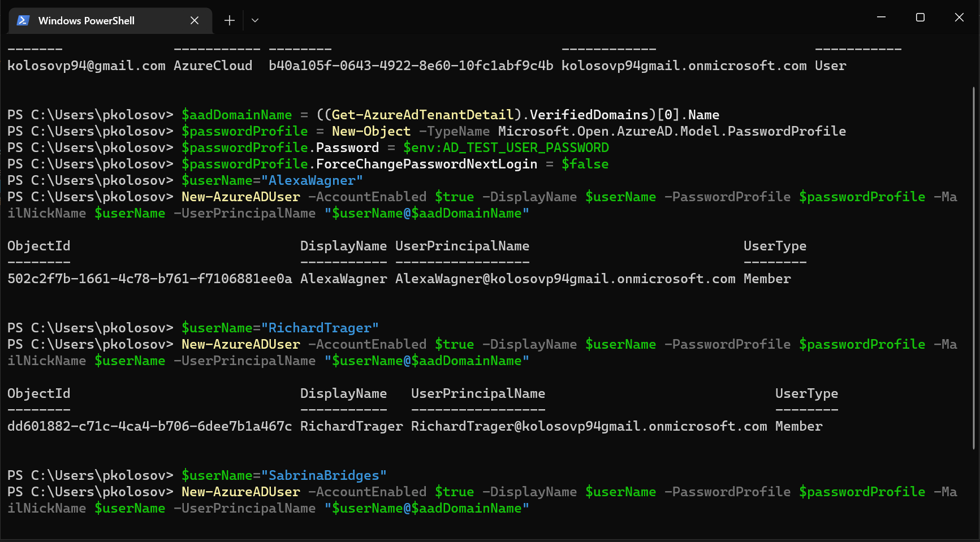Close the terminal window
980x542 pixels.
click(x=959, y=18)
